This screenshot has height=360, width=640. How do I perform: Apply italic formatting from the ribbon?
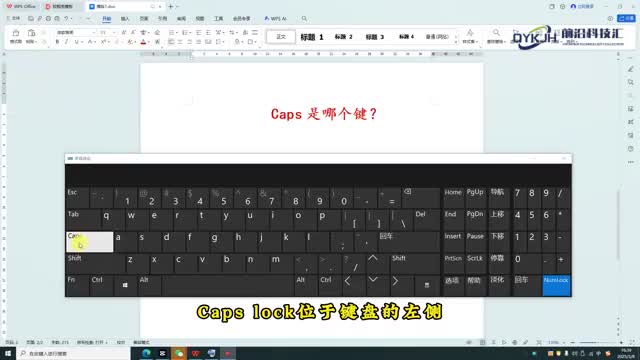[x=67, y=42]
